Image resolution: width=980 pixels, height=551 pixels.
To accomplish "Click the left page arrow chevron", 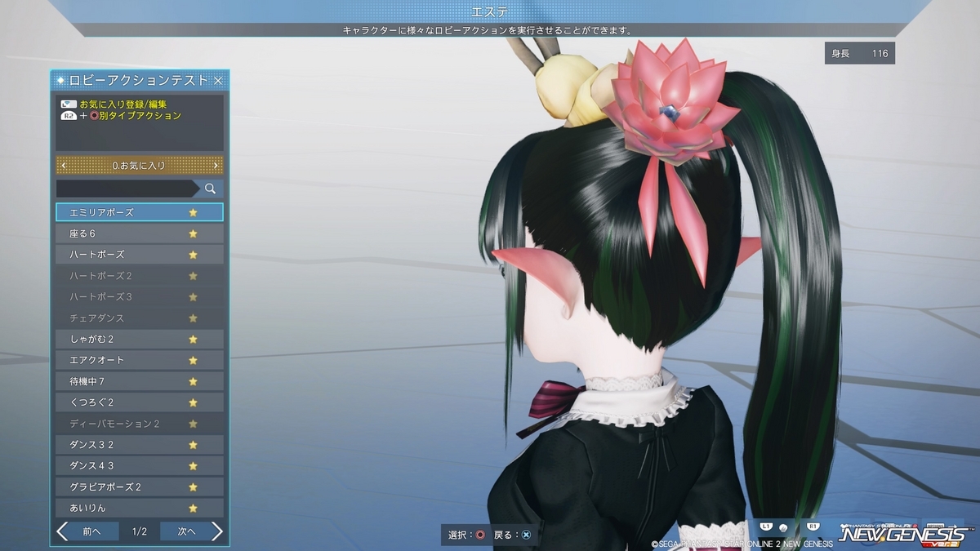I will tap(62, 531).
